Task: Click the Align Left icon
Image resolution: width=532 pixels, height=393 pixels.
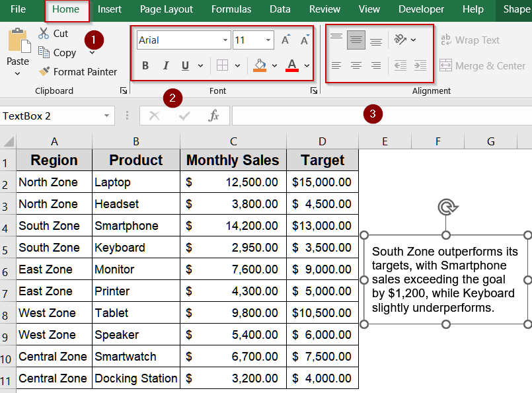Action: coord(336,65)
